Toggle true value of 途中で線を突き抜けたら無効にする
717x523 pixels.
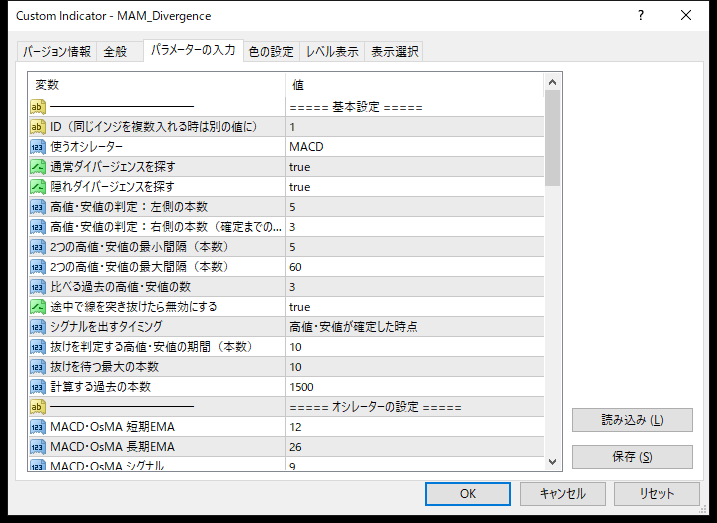point(415,307)
